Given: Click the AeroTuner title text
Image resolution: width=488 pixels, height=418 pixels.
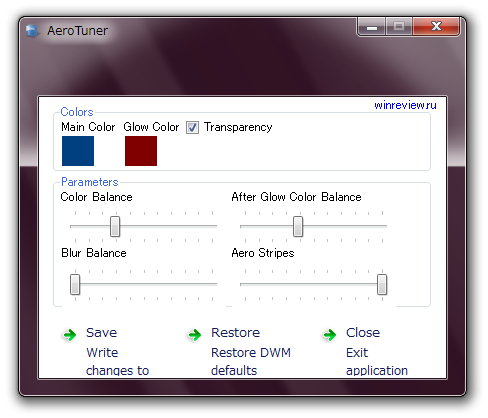Looking at the screenshot, I should pyautogui.click(x=77, y=31).
